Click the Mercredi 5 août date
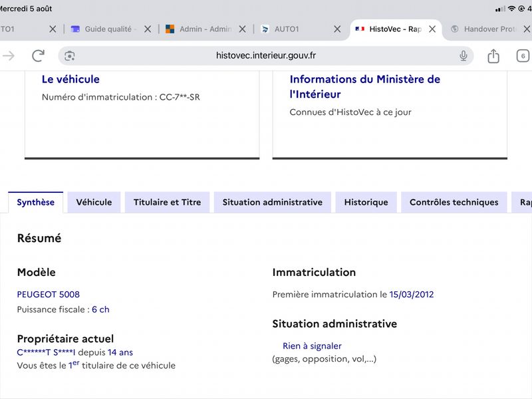The image size is (532, 399). (x=26, y=9)
